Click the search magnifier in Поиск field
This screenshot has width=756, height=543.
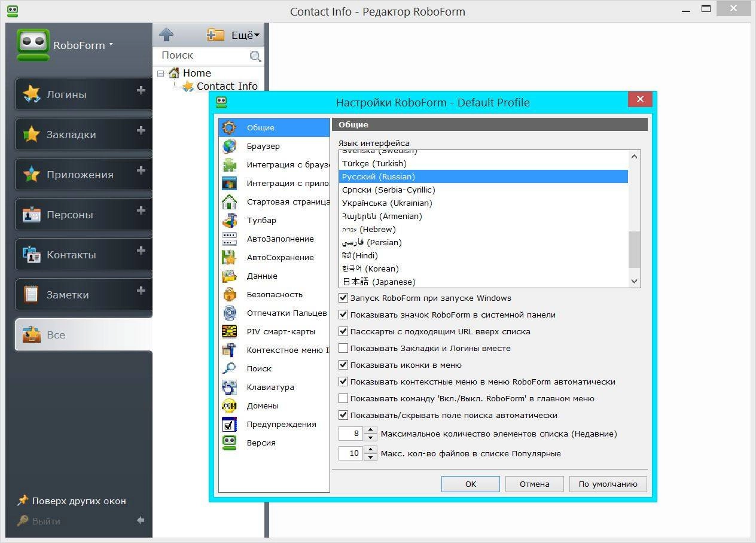255,56
